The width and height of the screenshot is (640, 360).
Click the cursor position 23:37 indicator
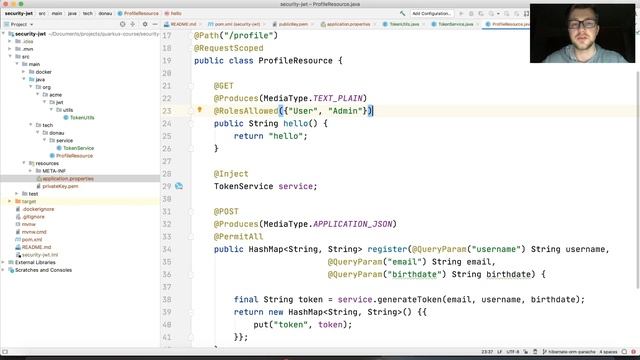tap(487, 352)
